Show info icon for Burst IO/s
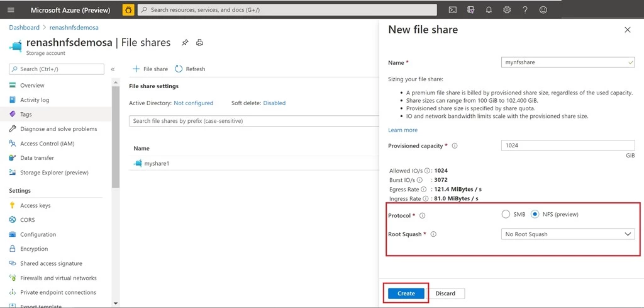Viewport: 644px width, 308px height. (419, 180)
